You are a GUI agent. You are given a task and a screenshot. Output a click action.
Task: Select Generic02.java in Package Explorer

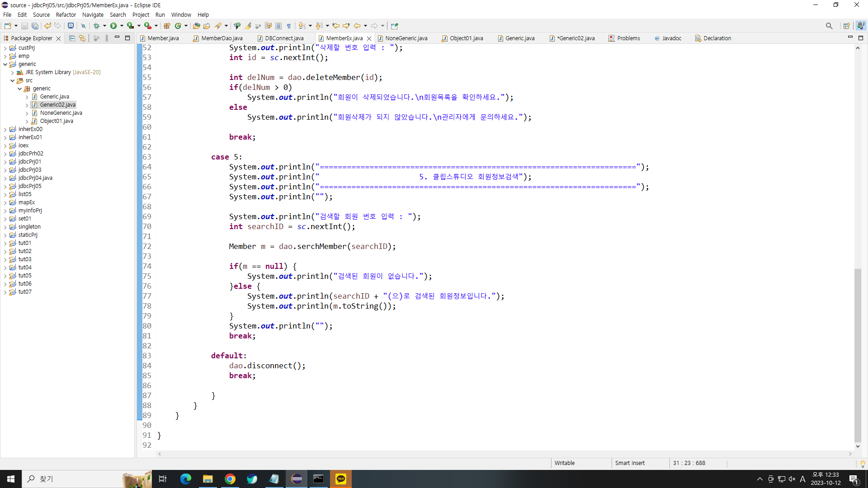57,105
